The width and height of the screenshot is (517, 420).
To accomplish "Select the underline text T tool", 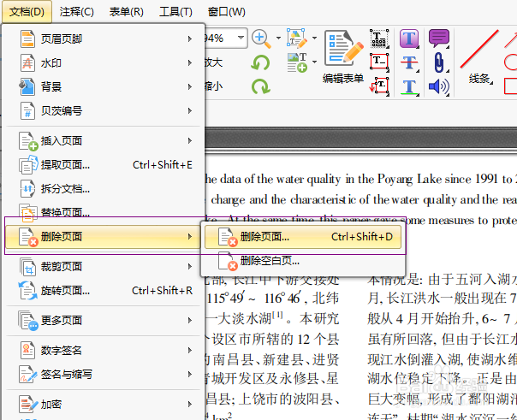I will click(409, 86).
